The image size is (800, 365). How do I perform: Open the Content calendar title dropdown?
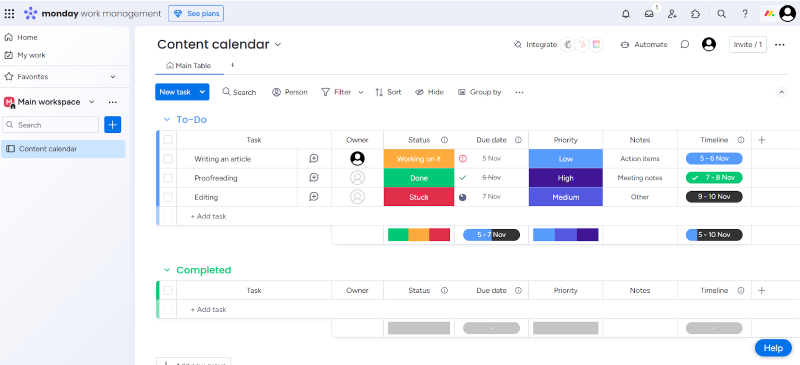278,44
